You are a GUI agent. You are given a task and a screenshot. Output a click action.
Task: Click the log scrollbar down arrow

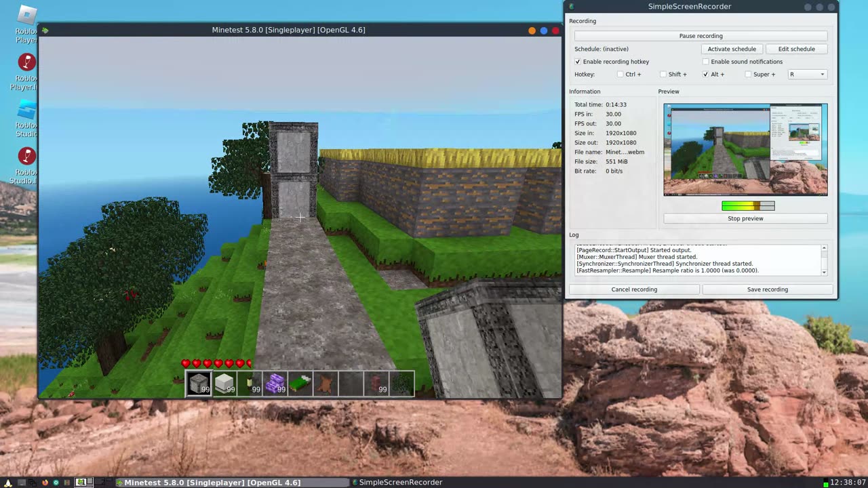[x=824, y=272]
